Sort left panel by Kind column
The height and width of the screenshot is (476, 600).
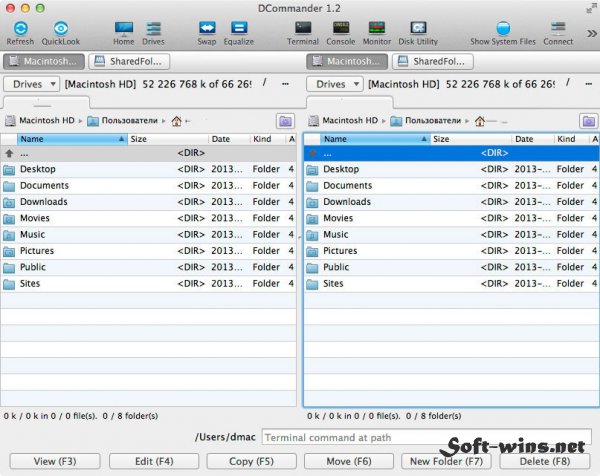tap(267, 139)
